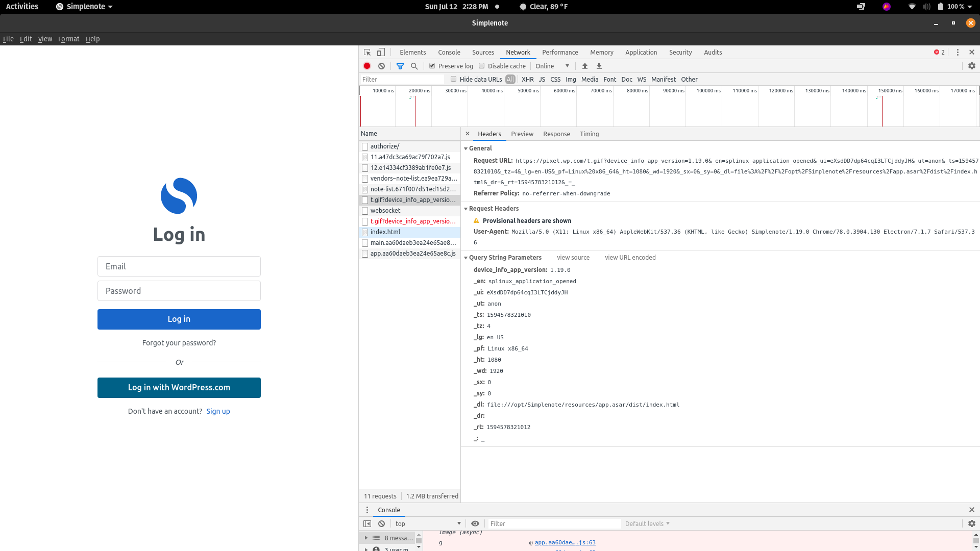Focus the Email input field

(179, 266)
